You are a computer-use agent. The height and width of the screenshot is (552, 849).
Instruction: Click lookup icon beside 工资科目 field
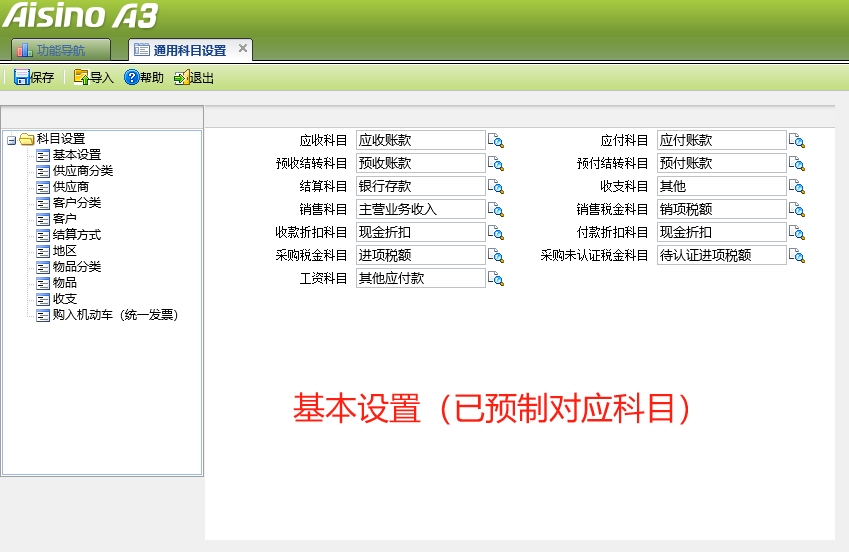point(496,278)
